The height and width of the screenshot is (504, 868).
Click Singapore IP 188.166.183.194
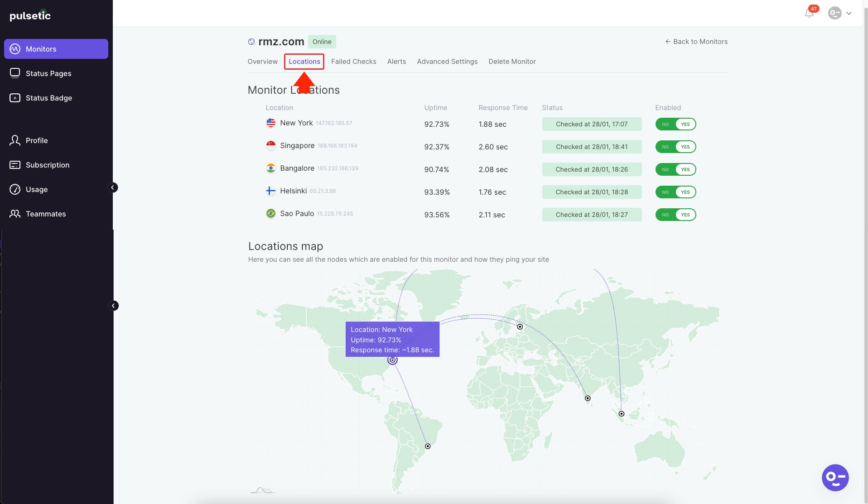(338, 146)
